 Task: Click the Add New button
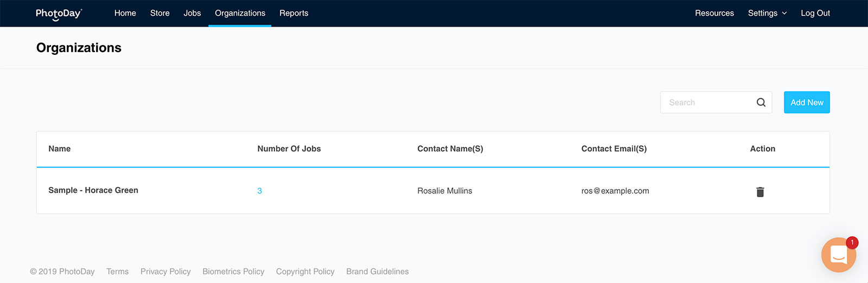point(807,103)
